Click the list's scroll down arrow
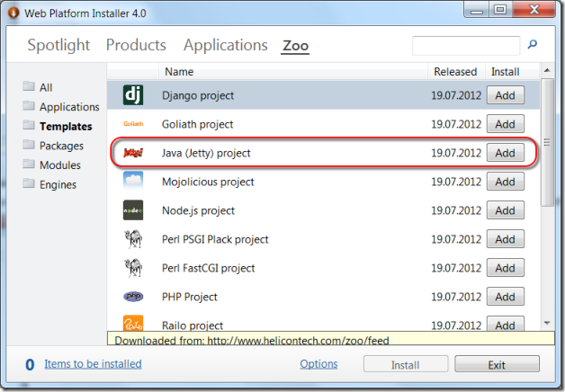The image size is (565, 392). [547, 323]
